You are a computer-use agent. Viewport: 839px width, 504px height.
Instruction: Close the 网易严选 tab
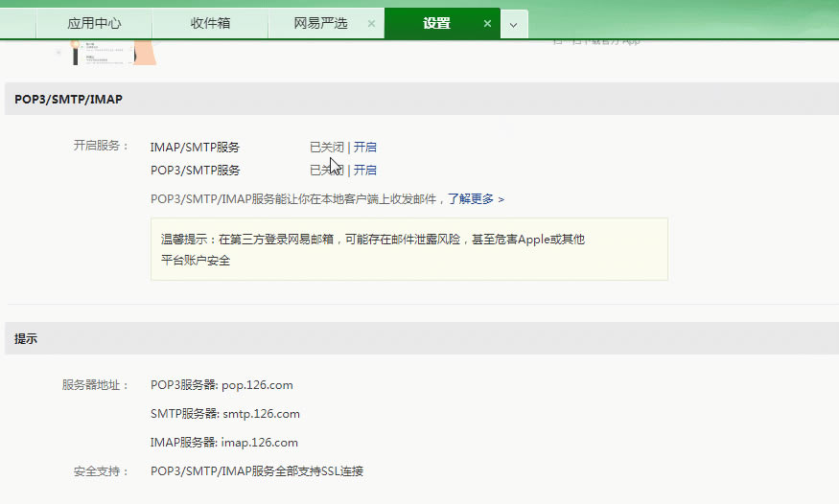pos(371,24)
